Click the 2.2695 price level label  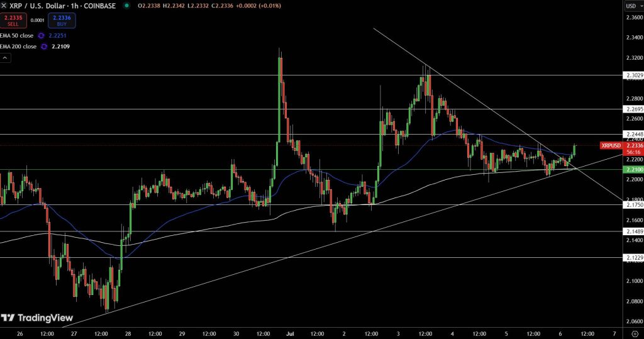(x=634, y=109)
